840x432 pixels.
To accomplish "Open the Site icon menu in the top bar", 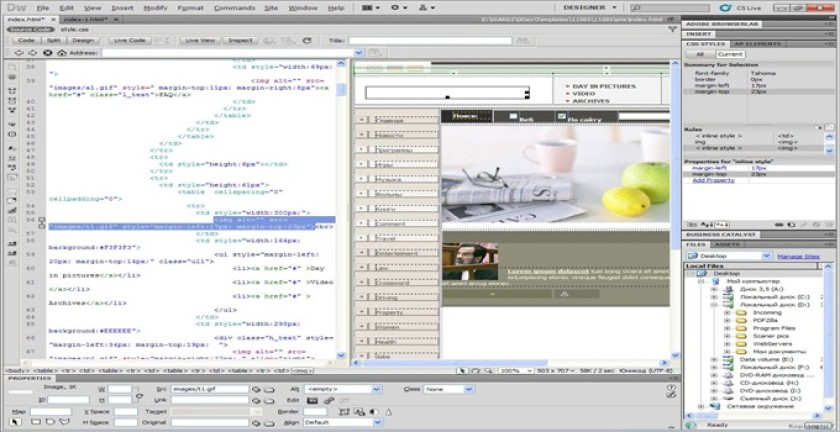I will tap(427, 8).
